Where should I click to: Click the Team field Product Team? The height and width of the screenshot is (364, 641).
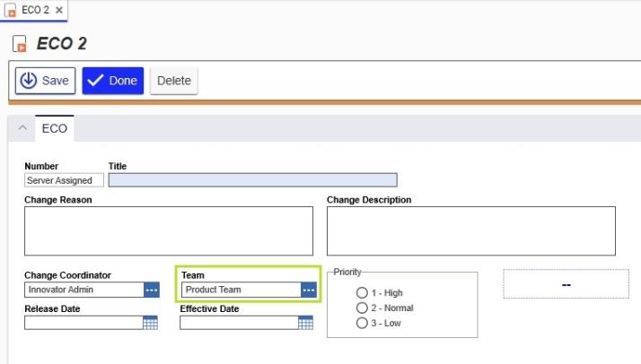[x=241, y=290]
